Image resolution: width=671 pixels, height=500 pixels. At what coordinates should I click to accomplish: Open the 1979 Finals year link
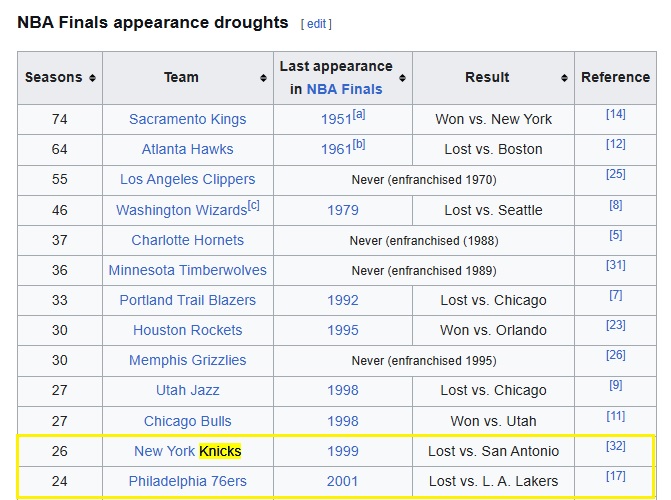coord(343,210)
